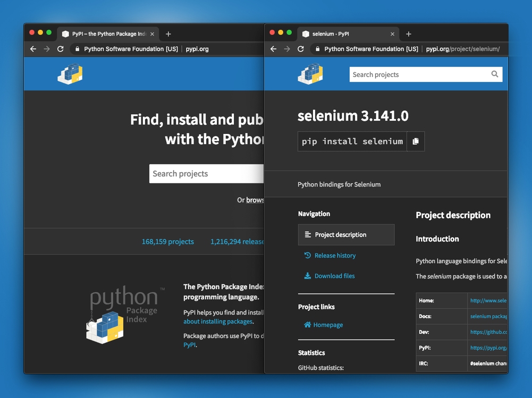This screenshot has width=532, height=398.
Task: Click the Project description lines icon
Action: pos(308,234)
